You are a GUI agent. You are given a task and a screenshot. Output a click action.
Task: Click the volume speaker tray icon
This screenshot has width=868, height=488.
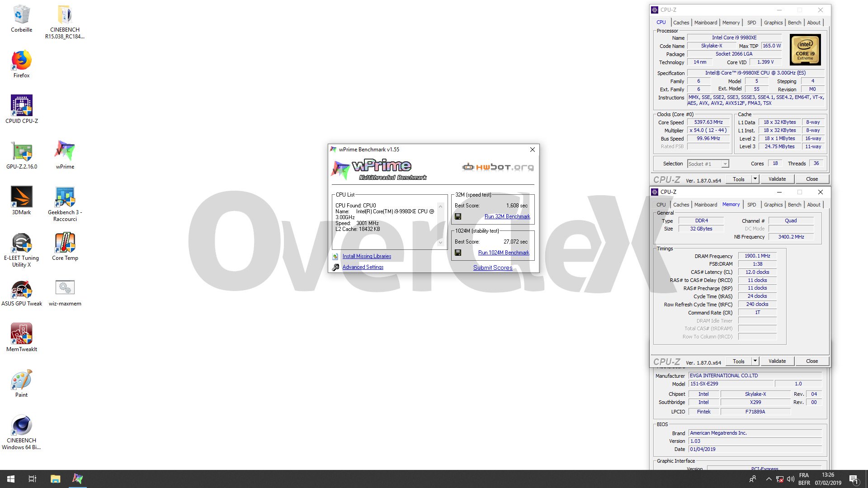coord(790,479)
